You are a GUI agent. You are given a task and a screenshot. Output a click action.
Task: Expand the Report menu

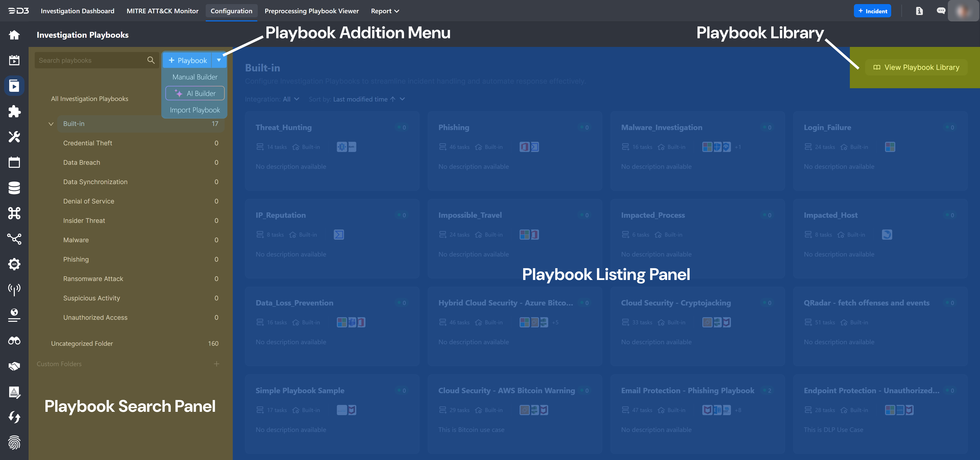coord(385,11)
